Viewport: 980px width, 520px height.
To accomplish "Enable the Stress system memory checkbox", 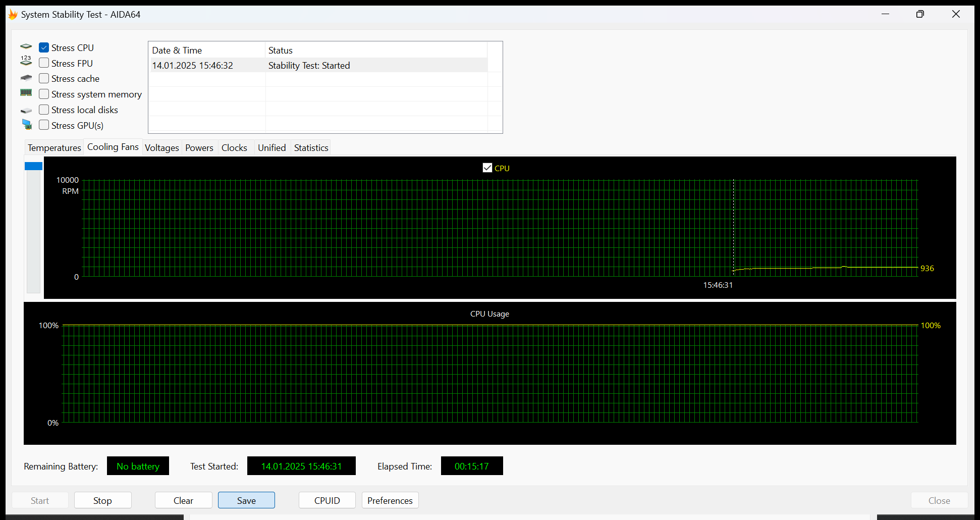I will [x=44, y=94].
